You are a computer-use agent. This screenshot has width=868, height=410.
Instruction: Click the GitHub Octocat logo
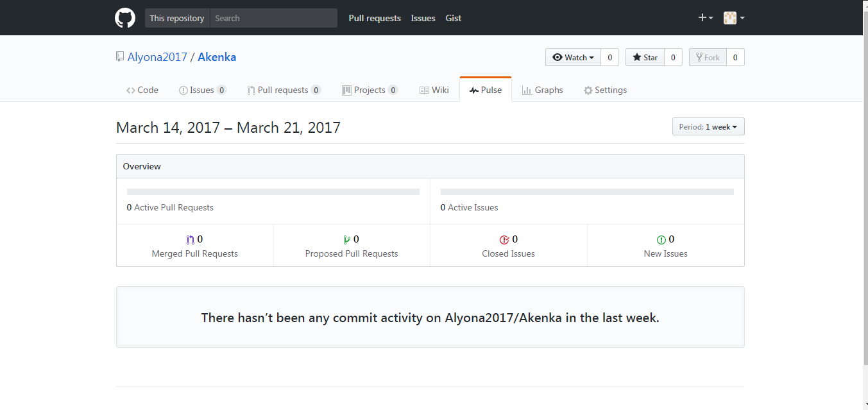[x=124, y=17]
